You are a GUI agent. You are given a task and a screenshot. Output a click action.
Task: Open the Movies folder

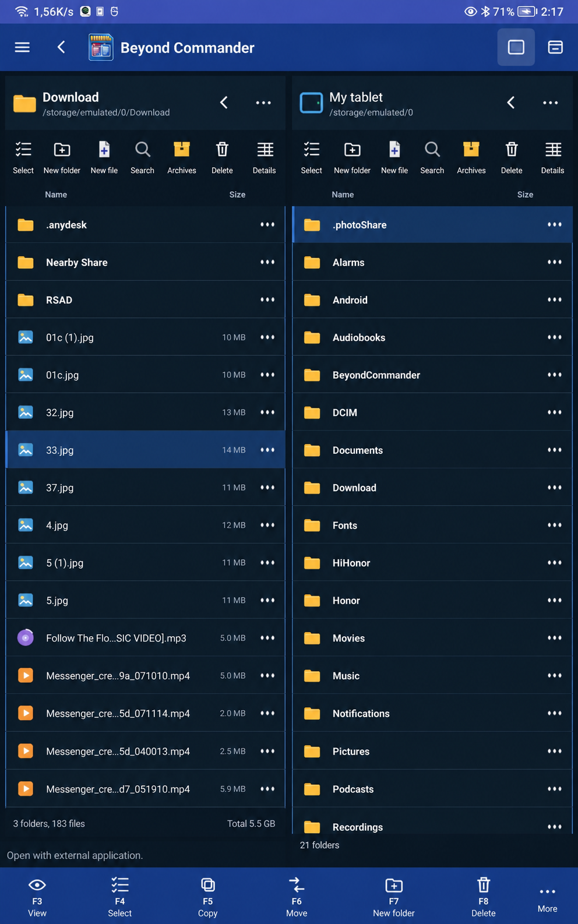pyautogui.click(x=432, y=638)
